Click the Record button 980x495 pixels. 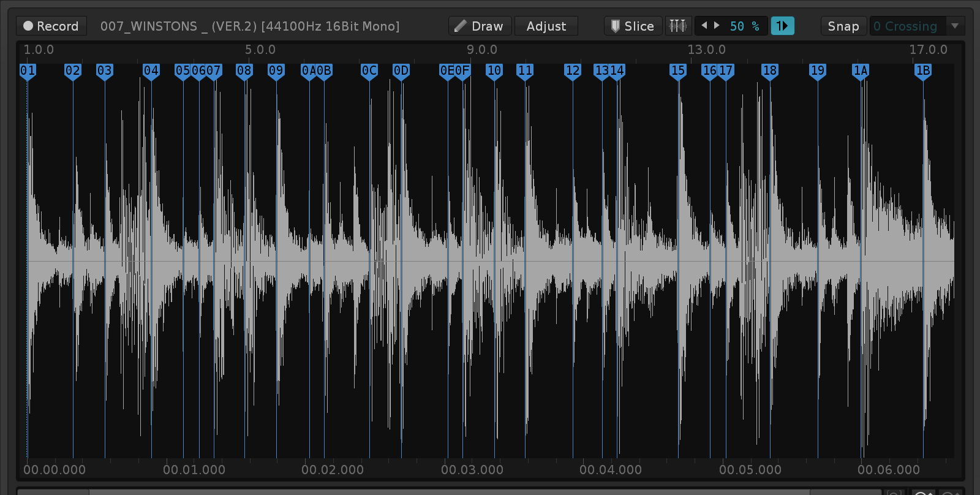tap(51, 26)
